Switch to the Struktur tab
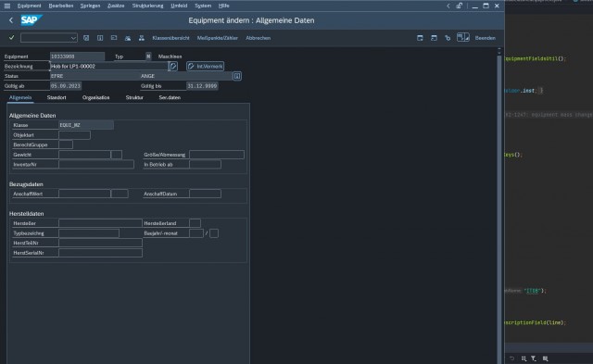The height and width of the screenshot is (364, 593). [x=134, y=97]
